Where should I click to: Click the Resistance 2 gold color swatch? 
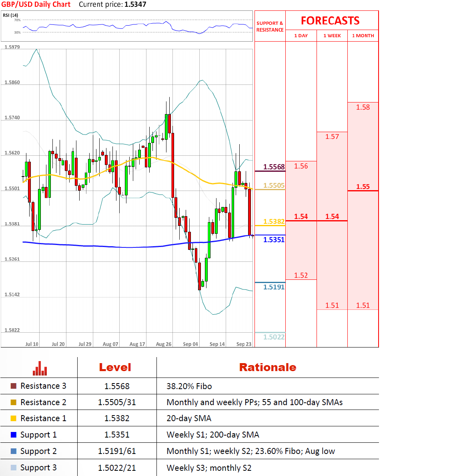pyautogui.click(x=14, y=402)
